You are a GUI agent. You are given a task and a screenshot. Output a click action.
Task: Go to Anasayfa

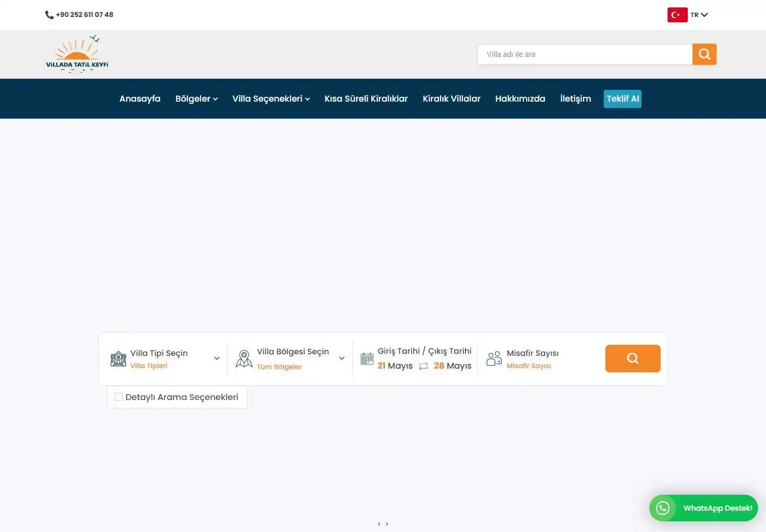click(x=140, y=98)
